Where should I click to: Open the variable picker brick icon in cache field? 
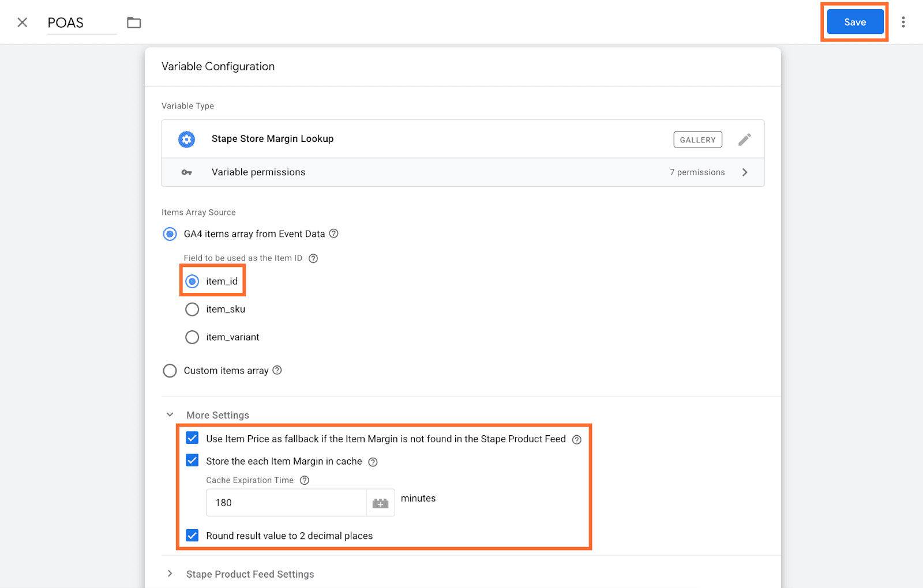(x=380, y=502)
